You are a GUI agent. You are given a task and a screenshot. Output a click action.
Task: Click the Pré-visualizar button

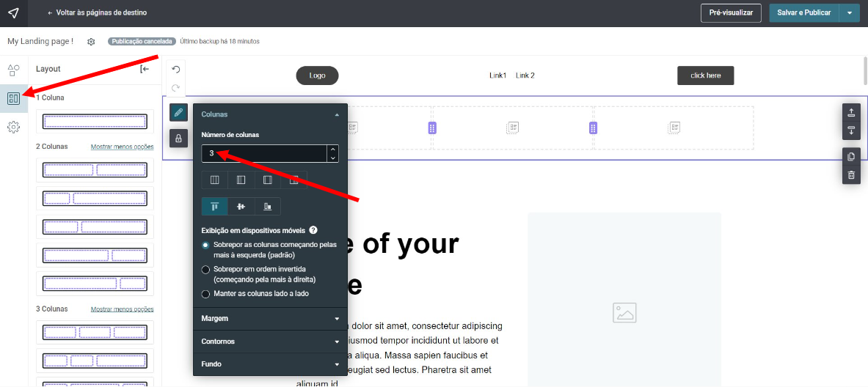[731, 12]
